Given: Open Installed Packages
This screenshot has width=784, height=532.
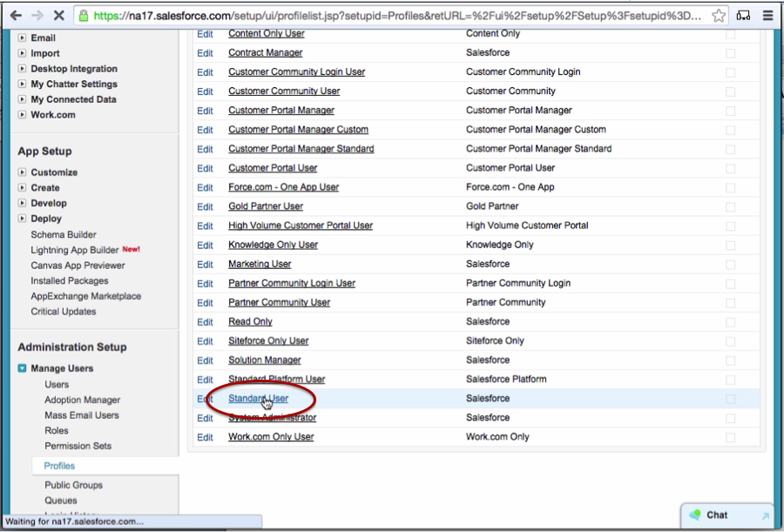Looking at the screenshot, I should click(x=70, y=281).
